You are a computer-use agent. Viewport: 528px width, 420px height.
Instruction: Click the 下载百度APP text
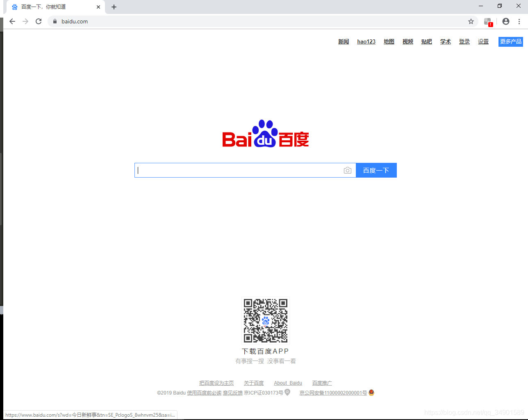(x=265, y=351)
